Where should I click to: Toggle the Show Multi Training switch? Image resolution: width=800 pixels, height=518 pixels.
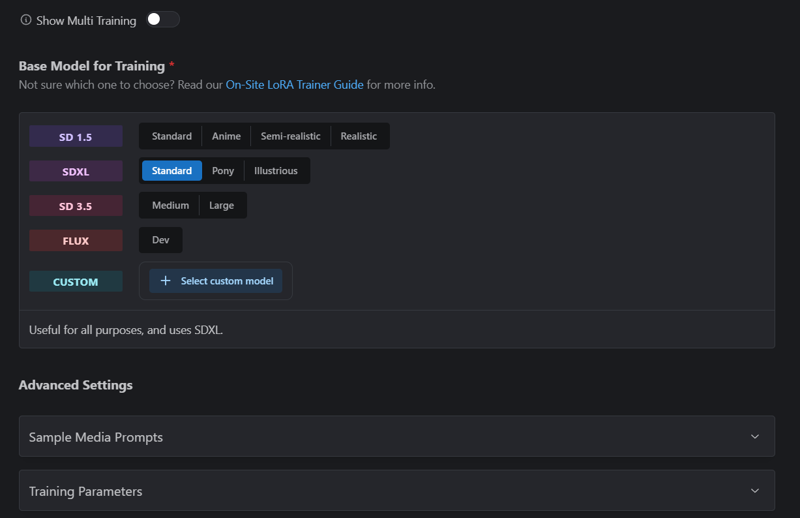[163, 19]
